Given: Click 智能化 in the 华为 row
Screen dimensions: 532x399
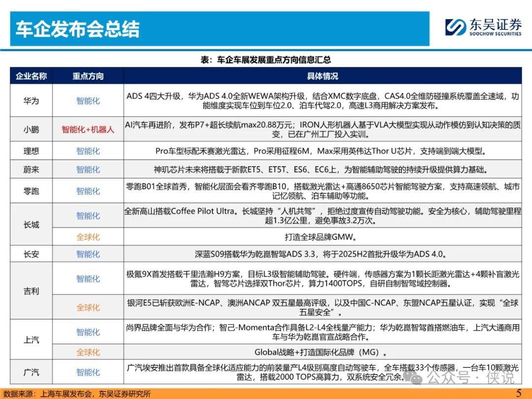Looking at the screenshot, I should pos(88,101).
